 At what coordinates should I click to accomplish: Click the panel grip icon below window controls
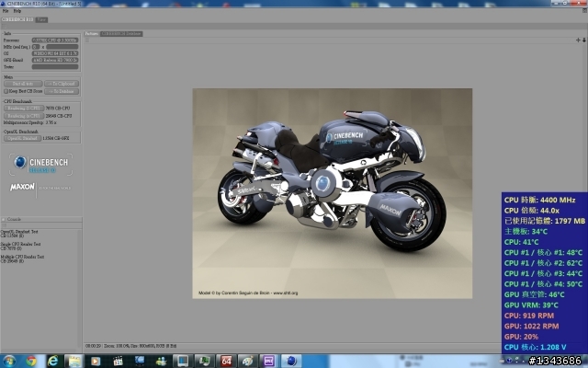(x=584, y=11)
